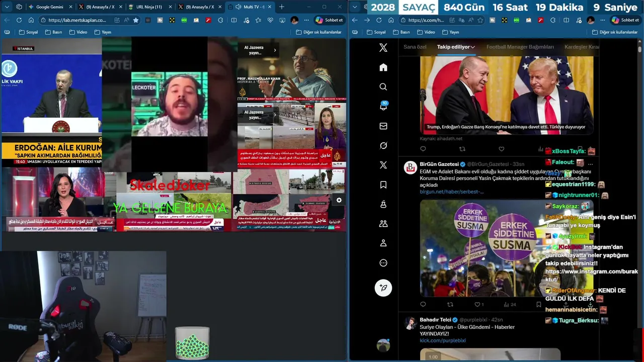
Task: Open X direct messages envelope
Action: (x=383, y=126)
